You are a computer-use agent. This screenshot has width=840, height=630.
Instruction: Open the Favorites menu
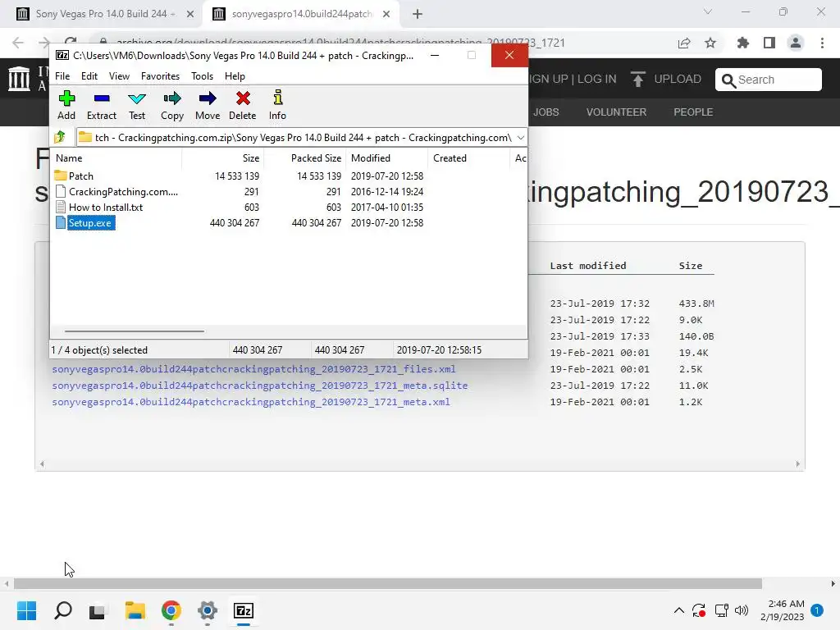[160, 76]
